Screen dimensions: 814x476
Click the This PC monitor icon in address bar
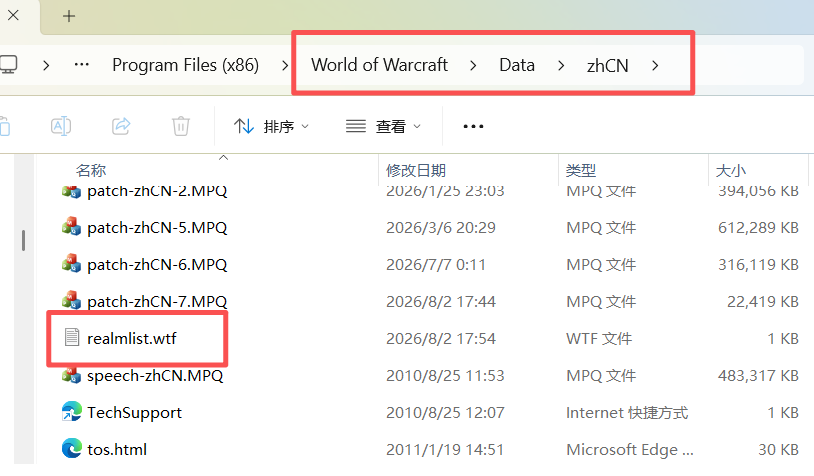(x=8, y=65)
